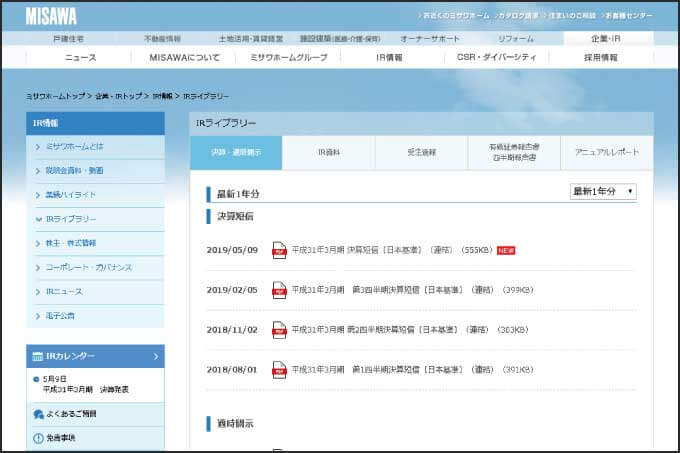Image resolution: width=680 pixels, height=453 pixels.
Task: Open オーナーサポート in the top navigation
Action: [430, 39]
